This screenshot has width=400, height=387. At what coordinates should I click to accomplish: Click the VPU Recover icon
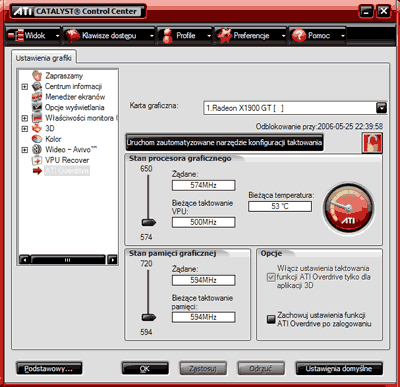pos(37,160)
